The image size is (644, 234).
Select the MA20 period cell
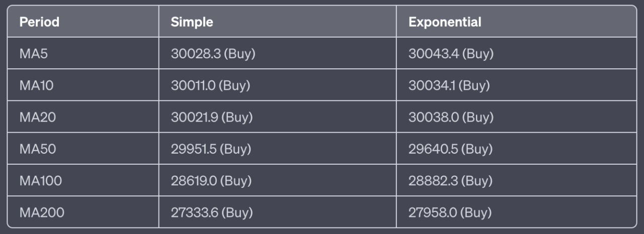coord(37,117)
